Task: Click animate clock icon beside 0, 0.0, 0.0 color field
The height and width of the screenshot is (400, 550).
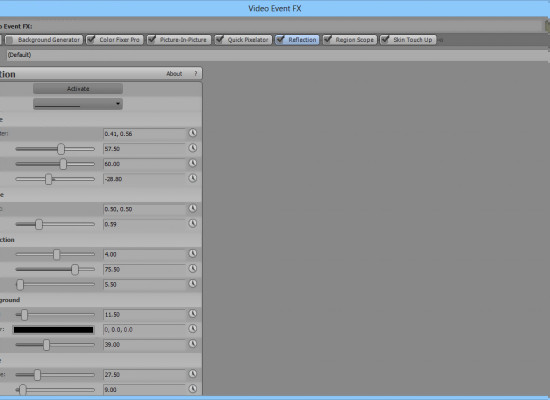Action: 193,329
